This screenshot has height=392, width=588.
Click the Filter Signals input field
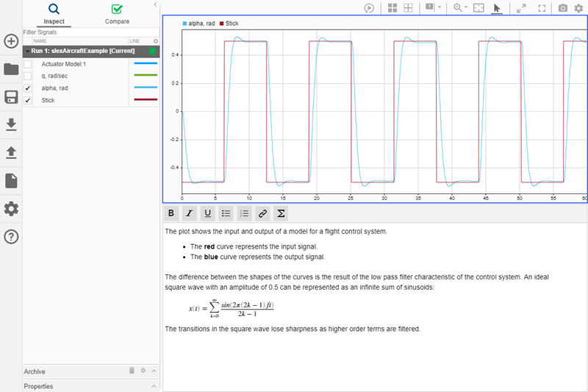pos(90,32)
